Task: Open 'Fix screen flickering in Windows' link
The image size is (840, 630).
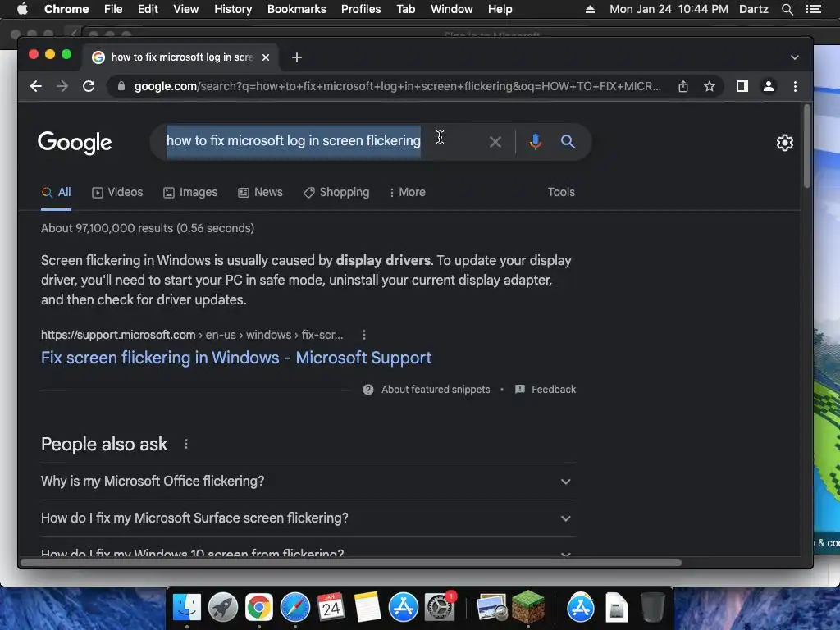Action: (x=236, y=358)
